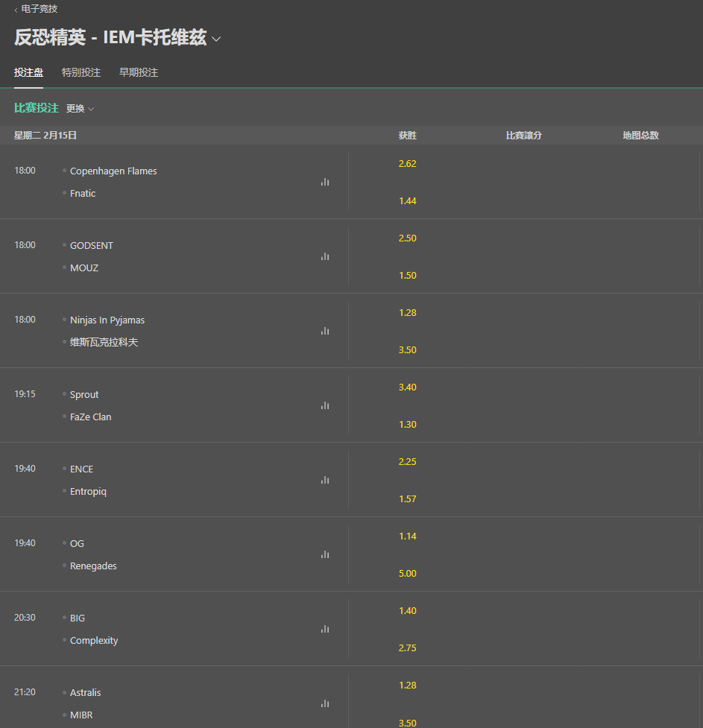Go back via the 电子竞技 breadcrumb link
The width and height of the screenshot is (703, 728).
[34, 10]
